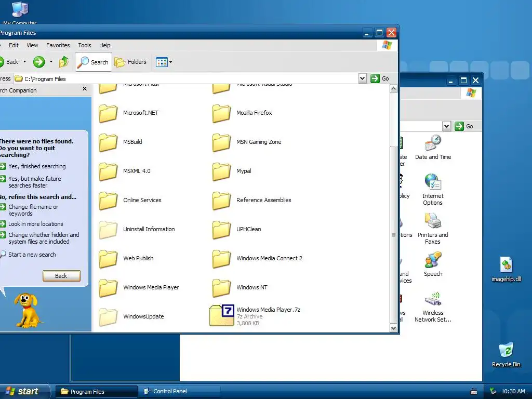Select the Online Services folder icon

108,201
